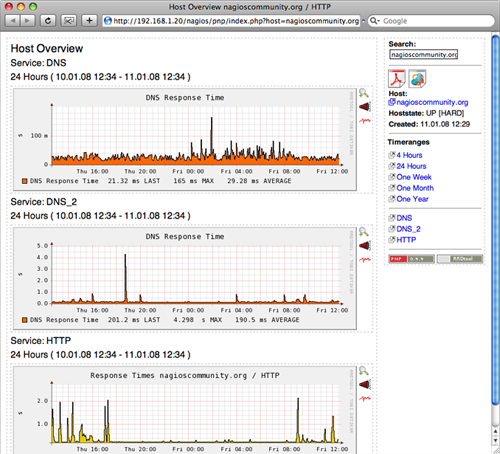Reload the page with the refresh button

point(48,21)
